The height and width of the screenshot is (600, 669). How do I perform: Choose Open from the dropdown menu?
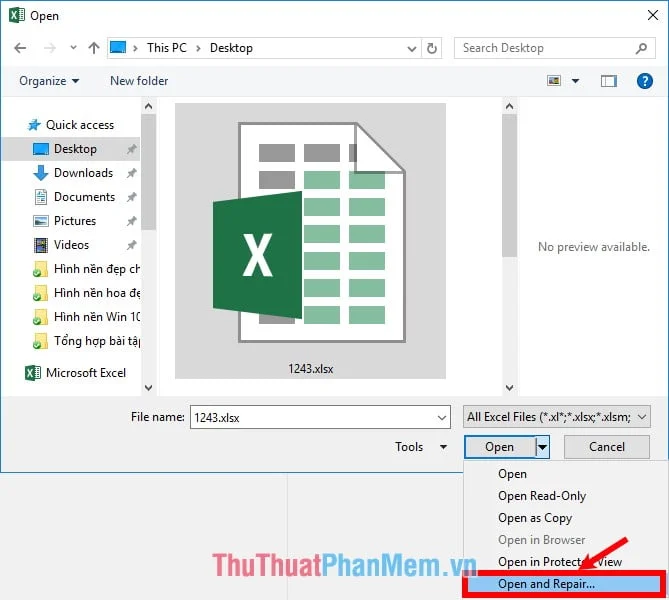click(x=512, y=474)
